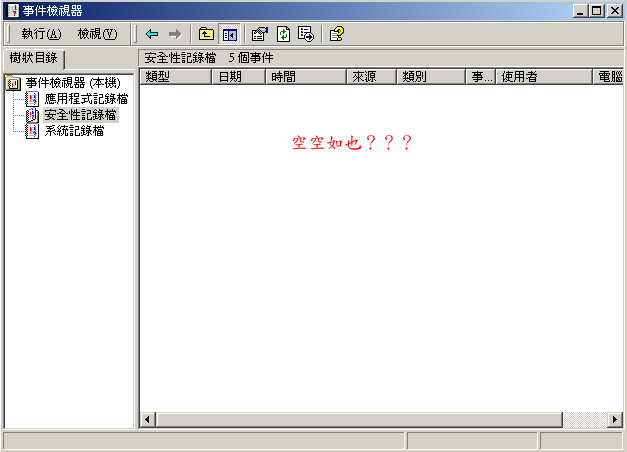Click the Refresh toolbar icon
This screenshot has width=627, height=452.
[283, 34]
